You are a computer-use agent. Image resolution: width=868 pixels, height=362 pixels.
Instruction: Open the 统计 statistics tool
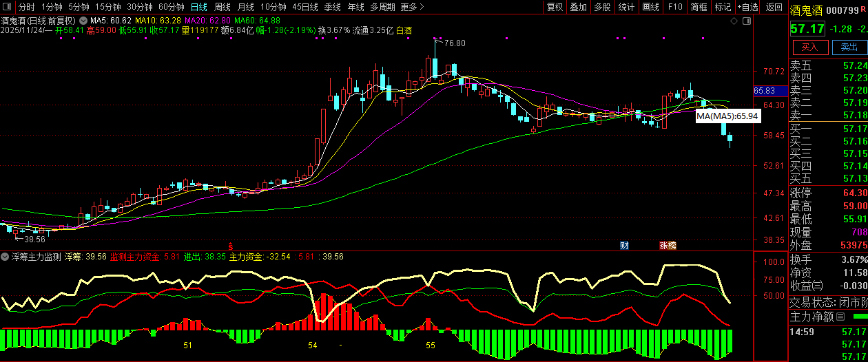(x=626, y=7)
